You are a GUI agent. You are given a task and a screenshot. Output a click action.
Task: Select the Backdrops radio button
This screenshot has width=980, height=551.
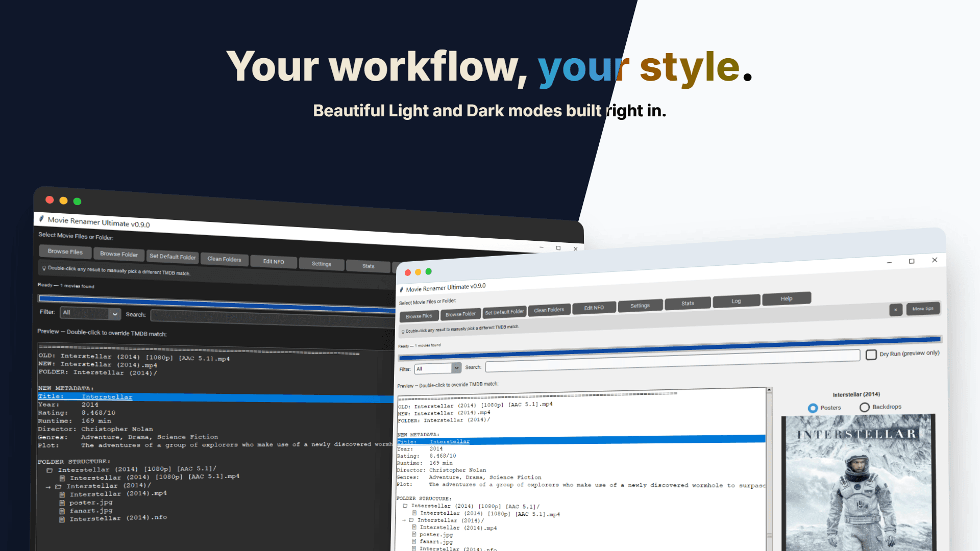(864, 407)
